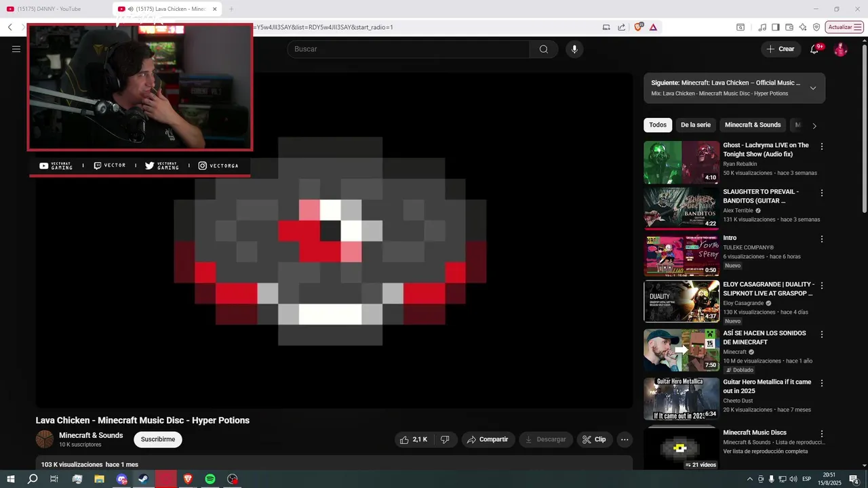Open the Brave Playlist music note icon

(x=762, y=27)
